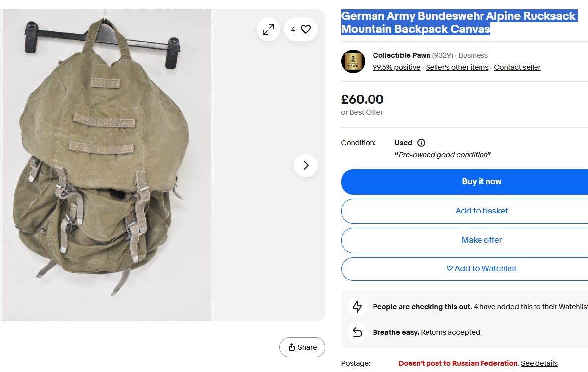The image size is (588, 372).
Task: Click the returns arrow icon
Action: [x=357, y=332]
